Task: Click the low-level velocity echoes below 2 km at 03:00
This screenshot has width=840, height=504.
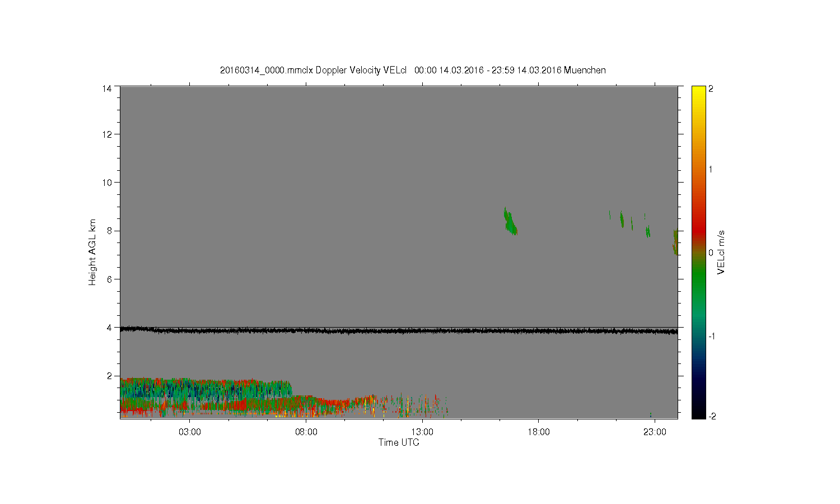Action: (190, 396)
